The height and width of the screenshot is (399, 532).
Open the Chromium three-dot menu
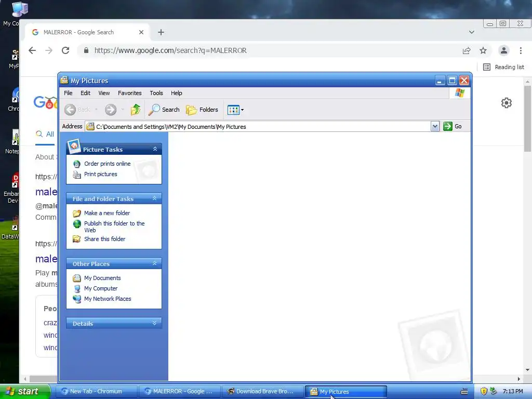point(521,50)
